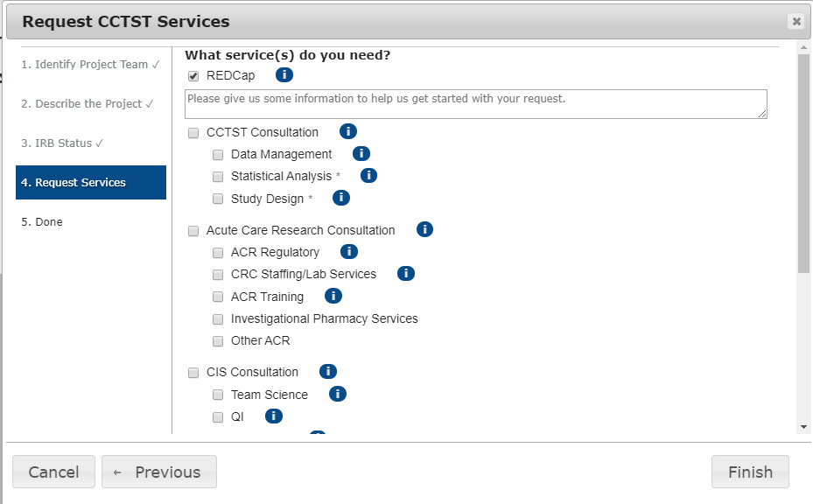The image size is (813, 504).
Task: Cancel the services request
Action: coord(54,472)
